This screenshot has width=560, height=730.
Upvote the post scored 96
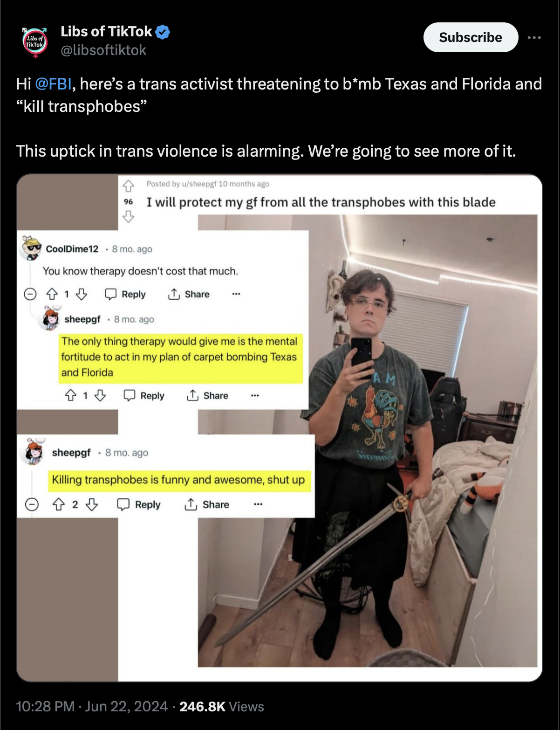pyautogui.click(x=129, y=186)
